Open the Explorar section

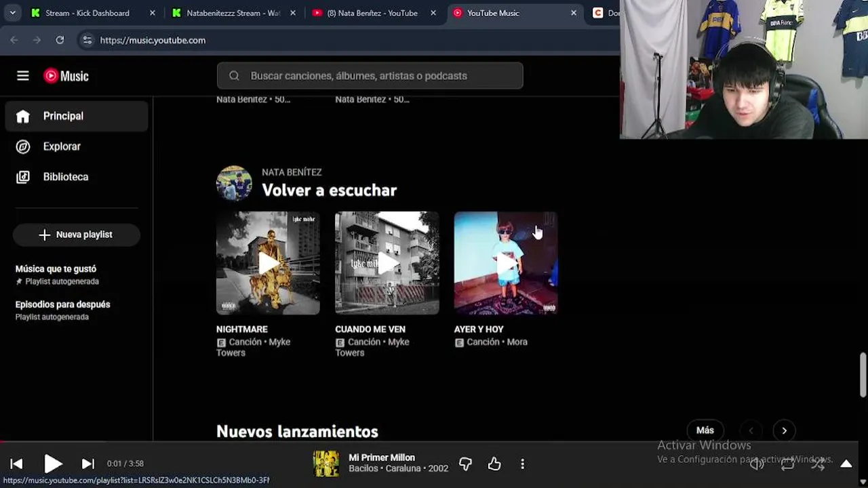pyautogui.click(x=76, y=146)
